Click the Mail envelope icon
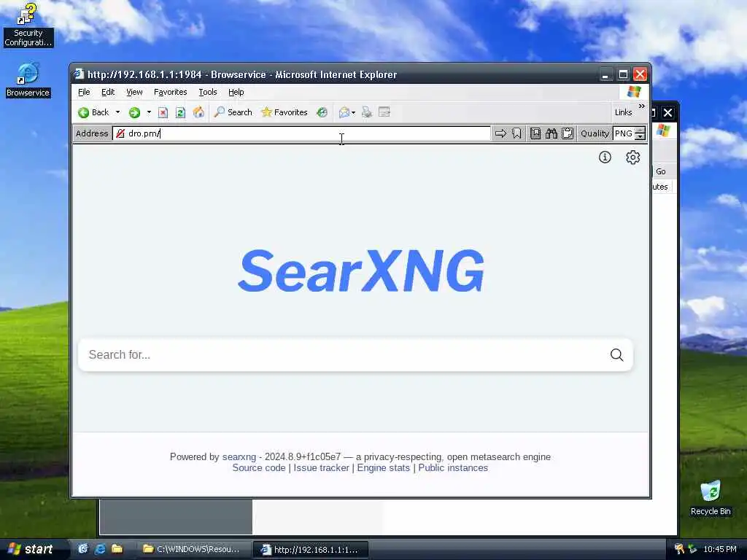The height and width of the screenshot is (560, 747). click(344, 112)
